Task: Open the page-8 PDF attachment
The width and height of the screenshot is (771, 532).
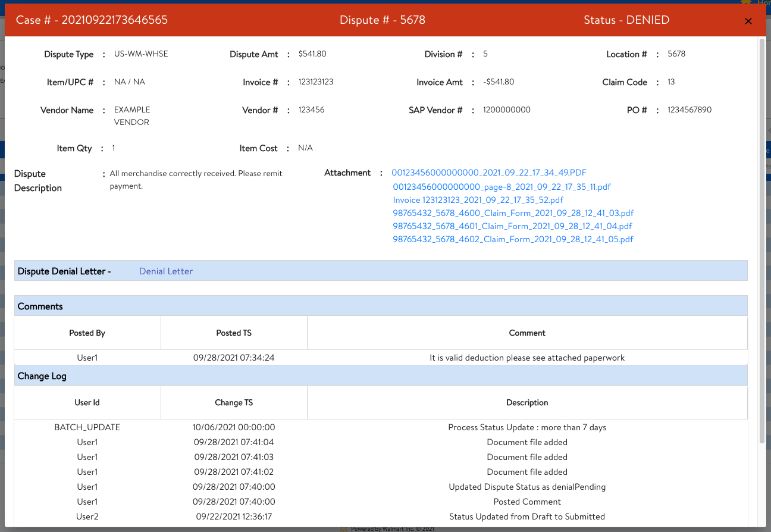Action: [x=502, y=187]
